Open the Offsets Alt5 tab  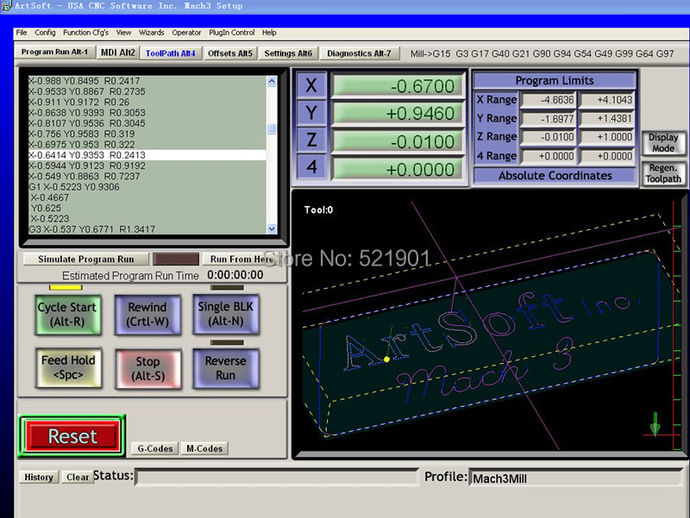pos(230,53)
